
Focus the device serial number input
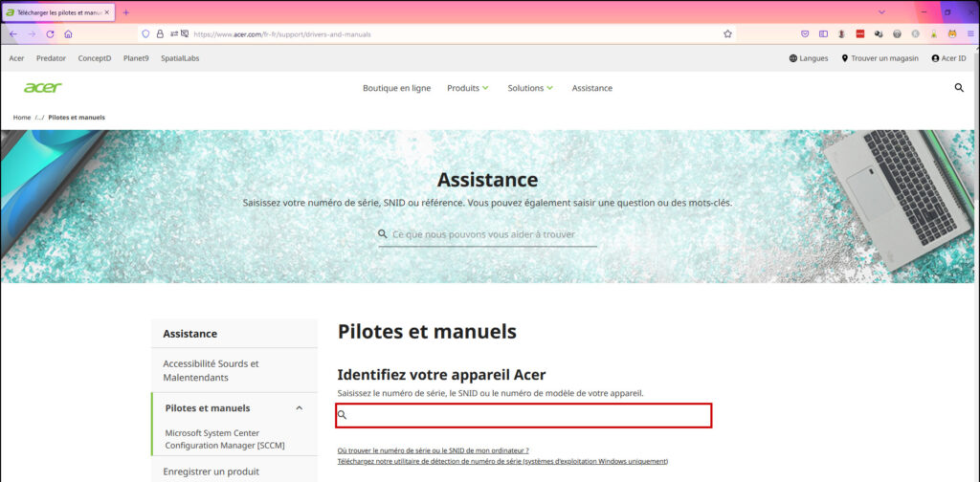click(523, 416)
